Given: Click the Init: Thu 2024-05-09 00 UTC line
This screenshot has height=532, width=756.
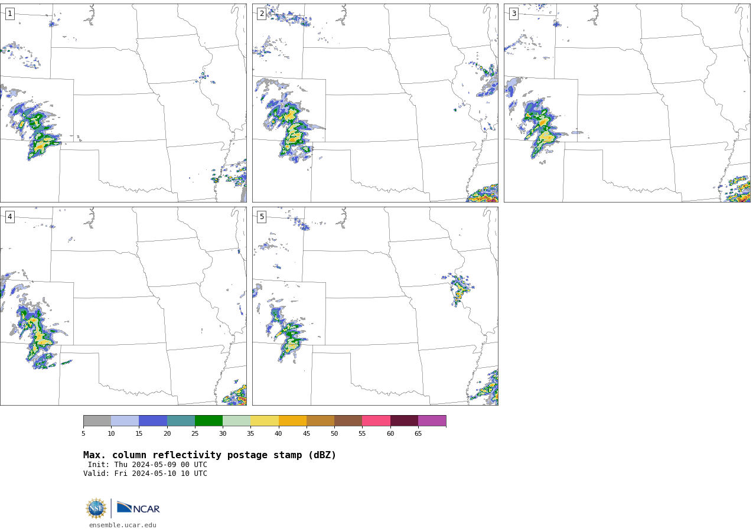Looking at the screenshot, I should point(148,465).
